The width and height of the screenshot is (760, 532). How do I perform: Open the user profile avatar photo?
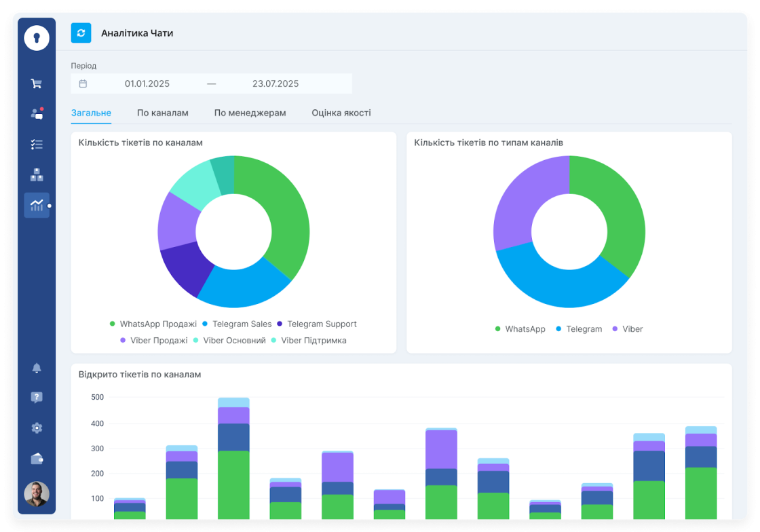(x=37, y=495)
